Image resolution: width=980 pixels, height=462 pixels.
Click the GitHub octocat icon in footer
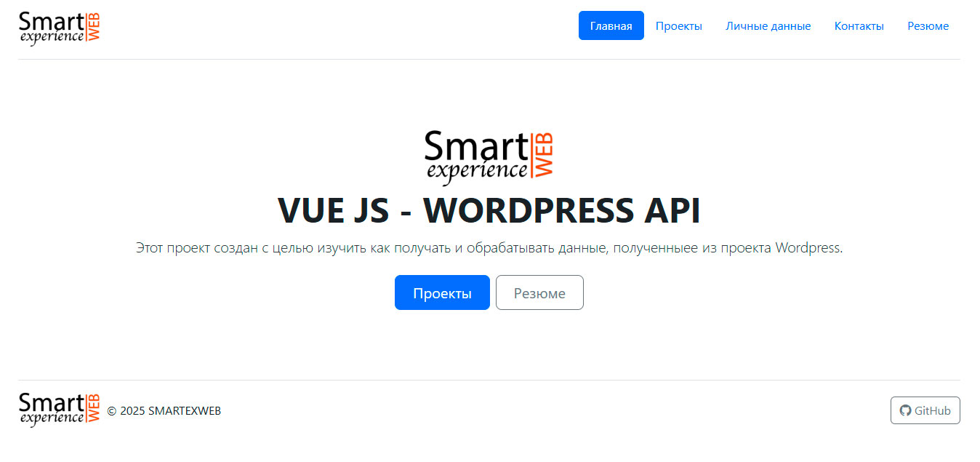pyautogui.click(x=905, y=410)
